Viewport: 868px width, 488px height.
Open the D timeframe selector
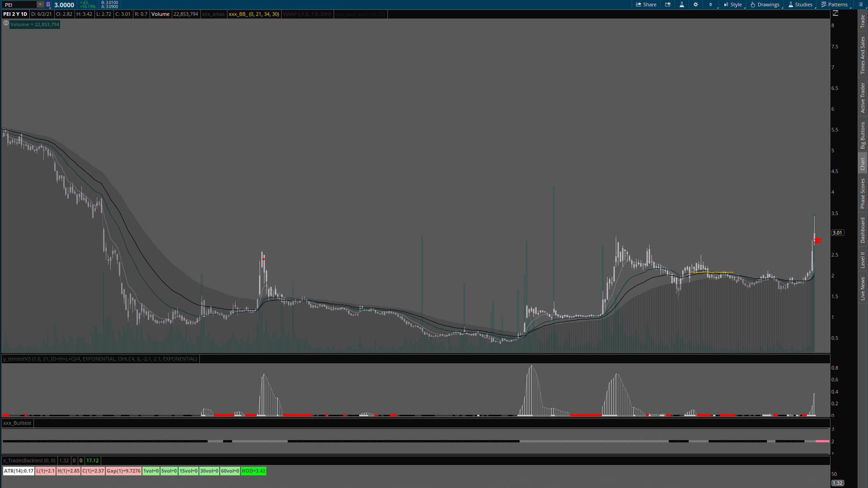[x=711, y=5]
